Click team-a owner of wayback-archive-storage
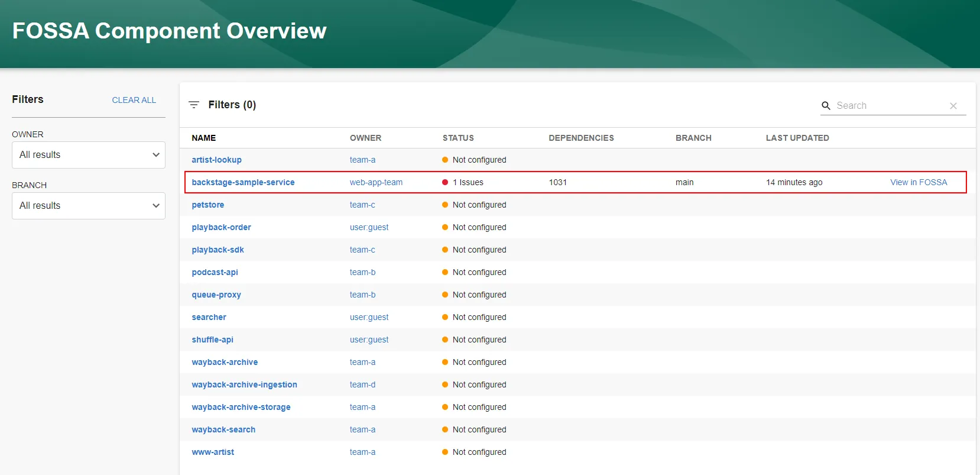This screenshot has width=980, height=475. coord(362,407)
